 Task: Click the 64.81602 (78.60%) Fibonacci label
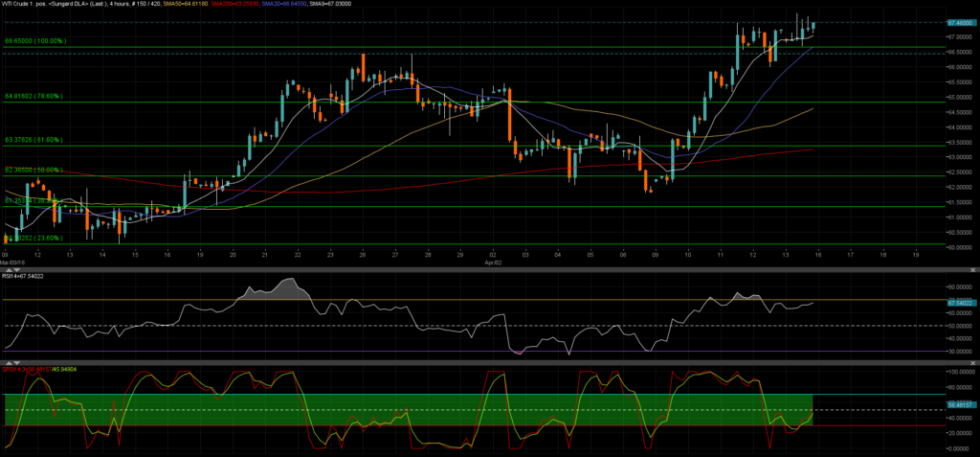click(x=33, y=97)
